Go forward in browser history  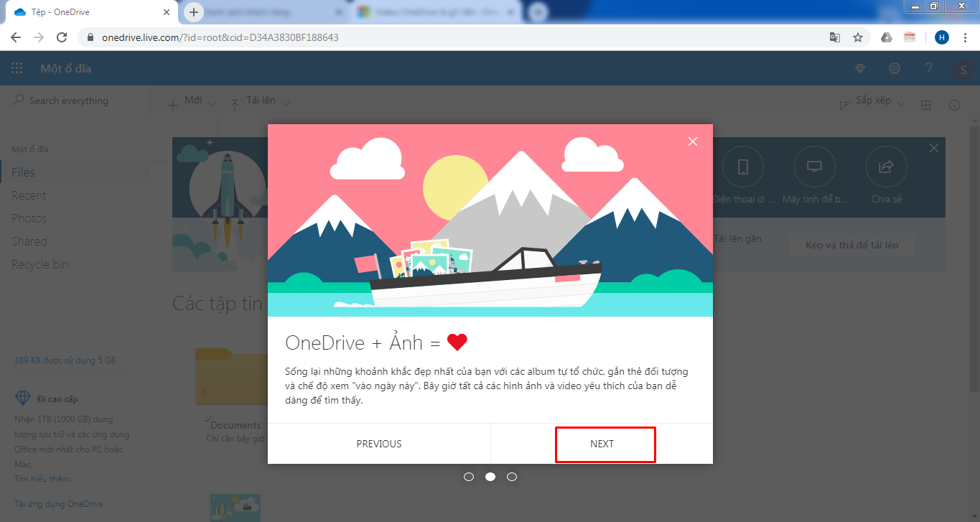click(39, 37)
